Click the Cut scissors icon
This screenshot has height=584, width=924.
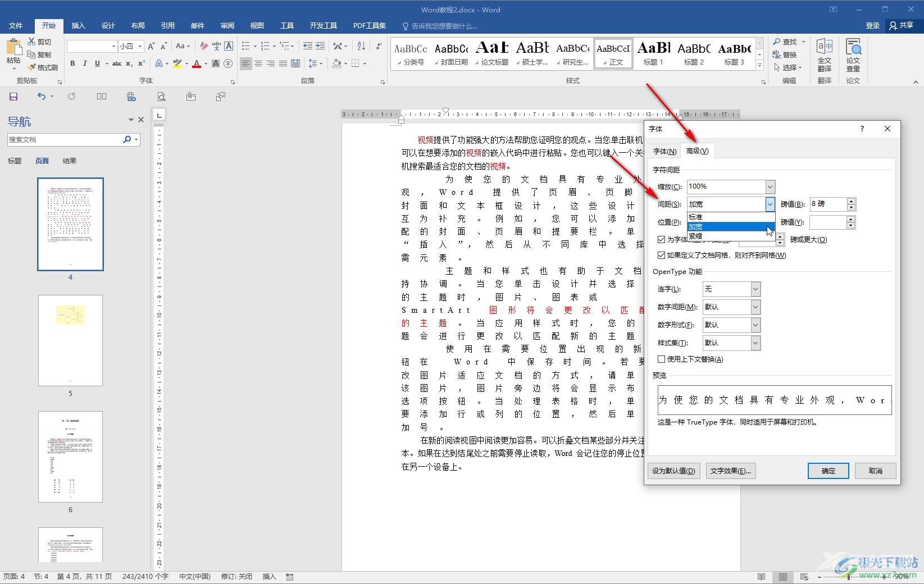[32, 42]
